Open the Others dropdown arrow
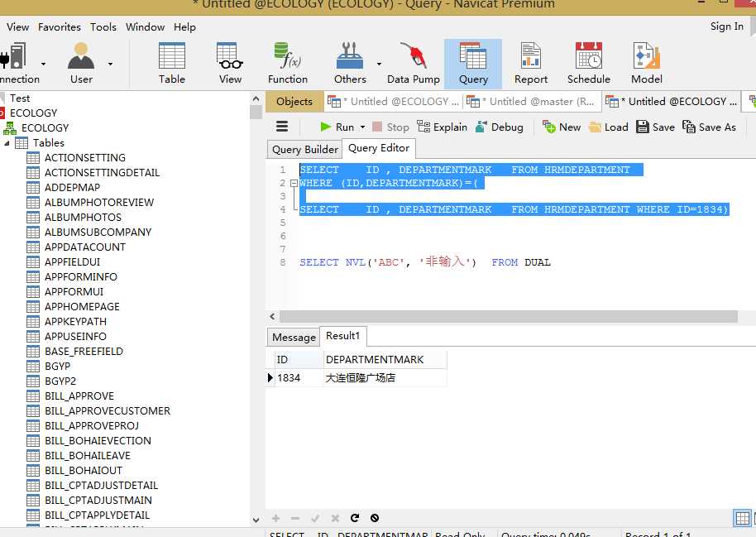 (379, 64)
